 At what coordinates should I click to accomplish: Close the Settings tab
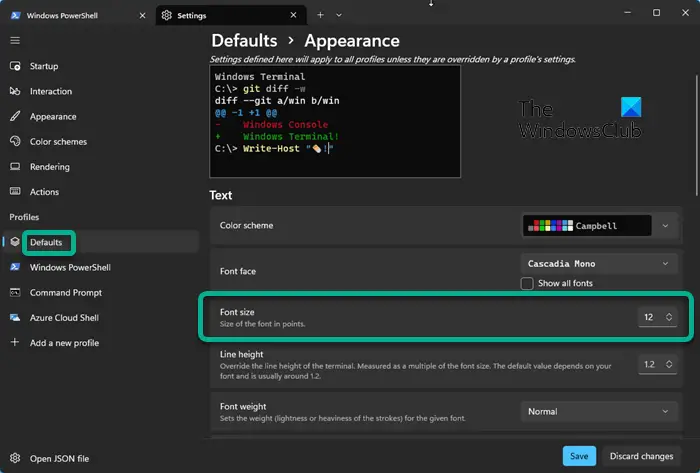(293, 15)
